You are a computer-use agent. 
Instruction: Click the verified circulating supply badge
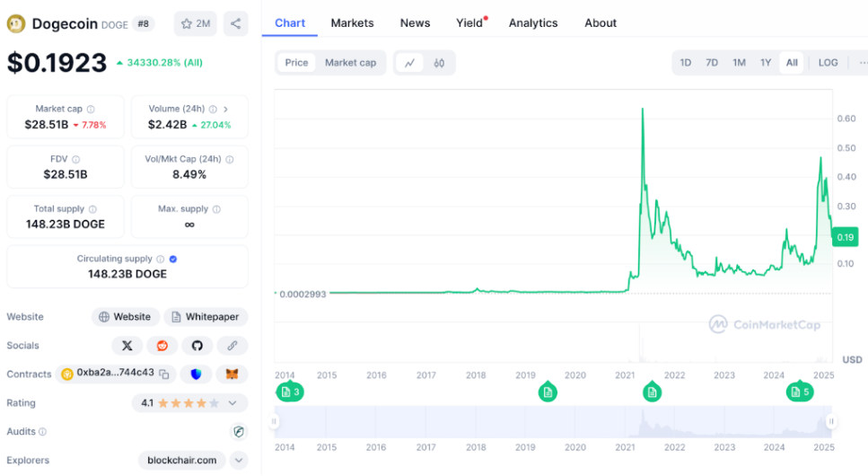(x=173, y=259)
